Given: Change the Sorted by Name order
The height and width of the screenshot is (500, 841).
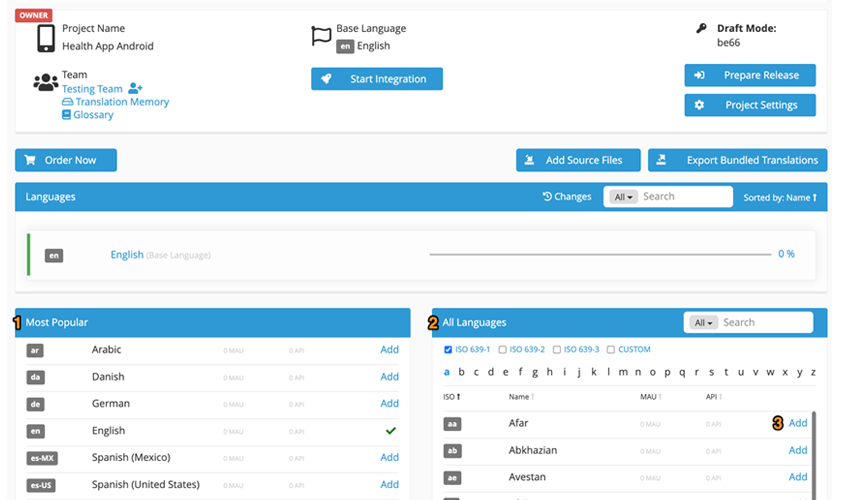Looking at the screenshot, I should coord(780,198).
